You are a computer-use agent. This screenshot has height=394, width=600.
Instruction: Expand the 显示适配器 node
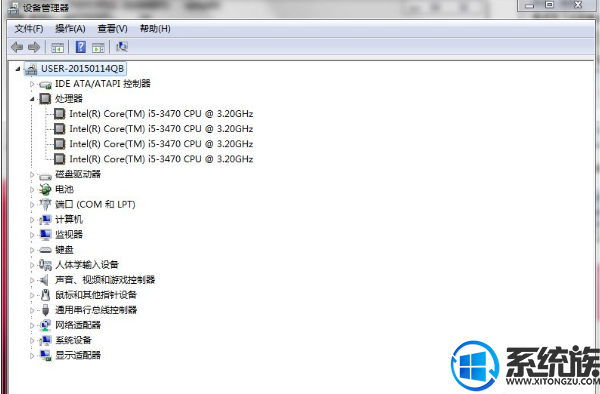[32, 355]
